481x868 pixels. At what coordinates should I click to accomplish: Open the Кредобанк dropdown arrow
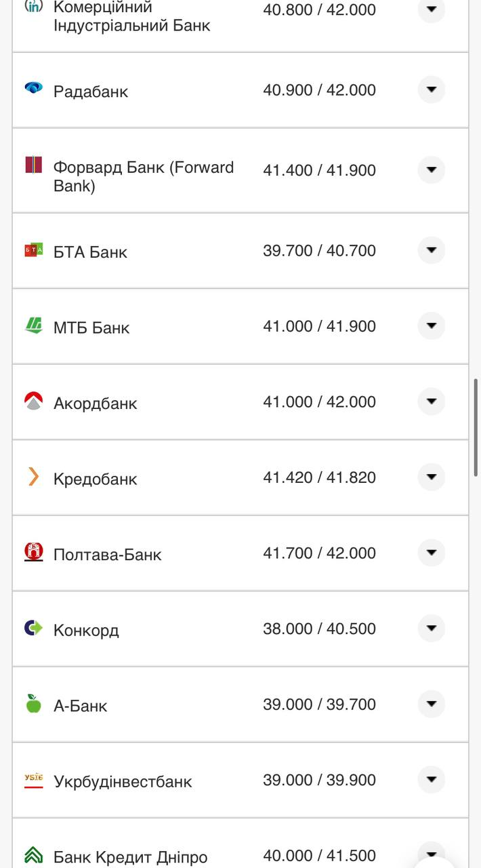pos(432,477)
